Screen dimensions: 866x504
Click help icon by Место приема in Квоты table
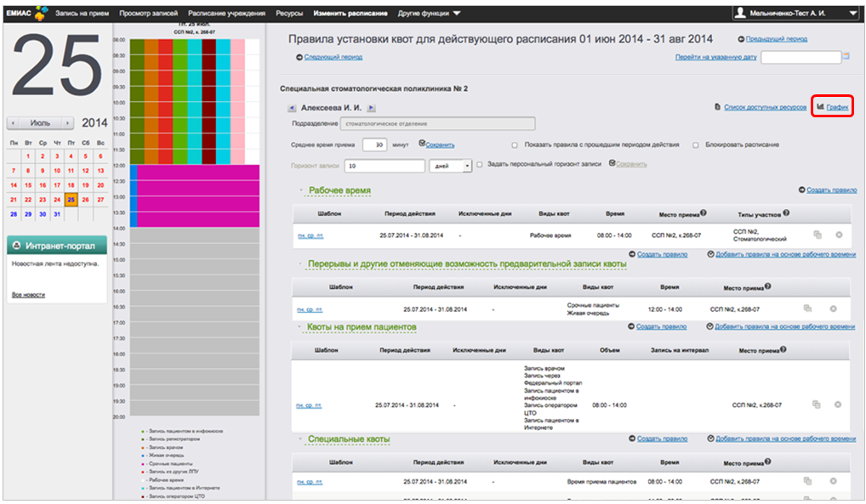pos(783,348)
